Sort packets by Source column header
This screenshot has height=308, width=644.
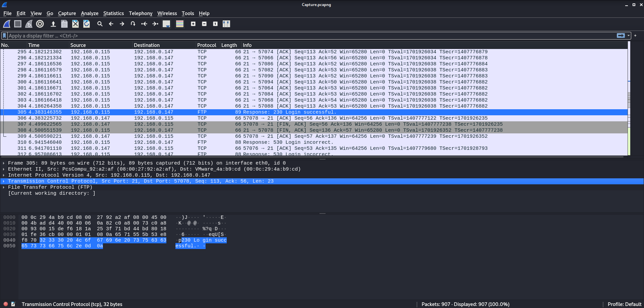101,45
